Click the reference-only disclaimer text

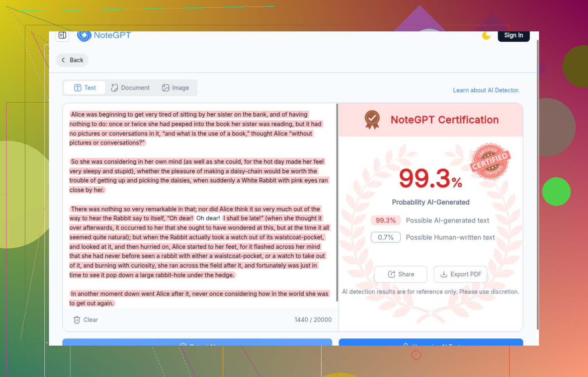coord(431,292)
